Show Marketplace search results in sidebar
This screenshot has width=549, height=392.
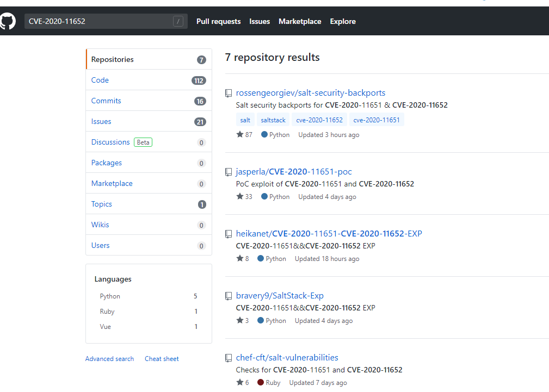[149, 183]
